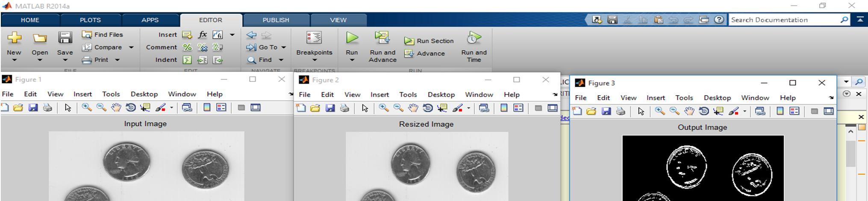This screenshot has width=868, height=201.
Task: Click Open File icon in Figure 2
Action: (315, 108)
